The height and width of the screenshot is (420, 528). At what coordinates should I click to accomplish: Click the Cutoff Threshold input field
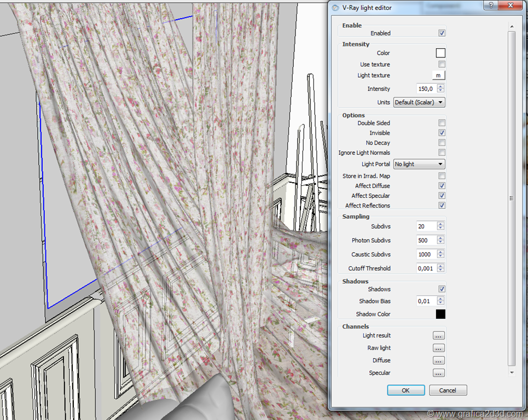click(426, 269)
